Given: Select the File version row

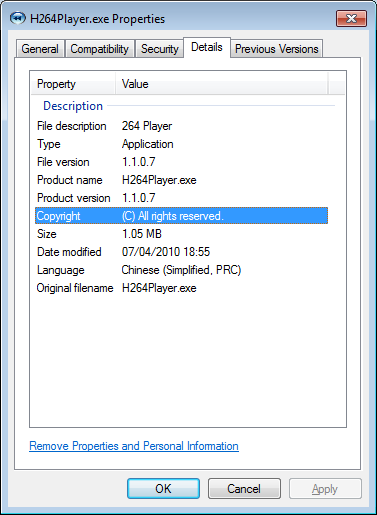Looking at the screenshot, I should point(182,162).
